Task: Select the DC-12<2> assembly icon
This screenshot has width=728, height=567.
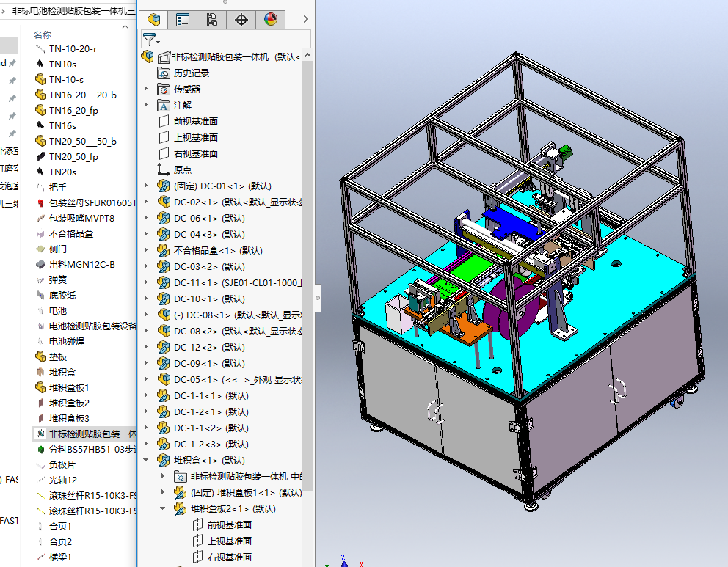Action: coord(164,347)
